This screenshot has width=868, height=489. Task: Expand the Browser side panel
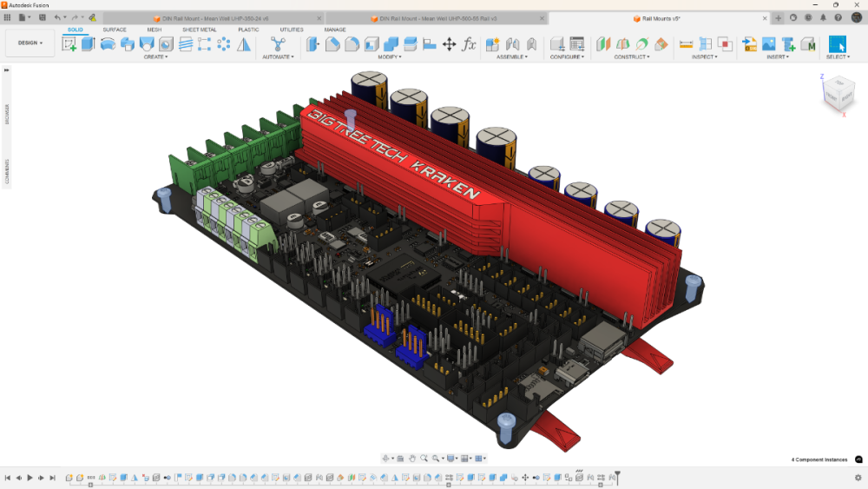point(7,114)
